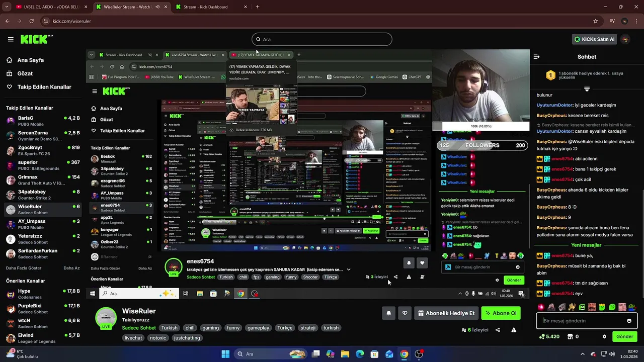Open BarisG channel from followed list
The height and width of the screenshot is (362, 644).
pyautogui.click(x=43, y=121)
